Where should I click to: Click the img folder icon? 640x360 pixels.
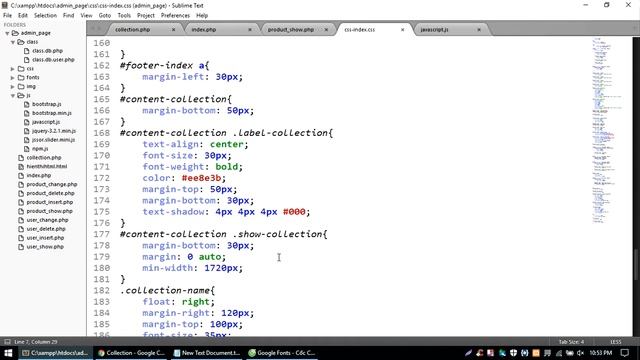click(x=21, y=87)
